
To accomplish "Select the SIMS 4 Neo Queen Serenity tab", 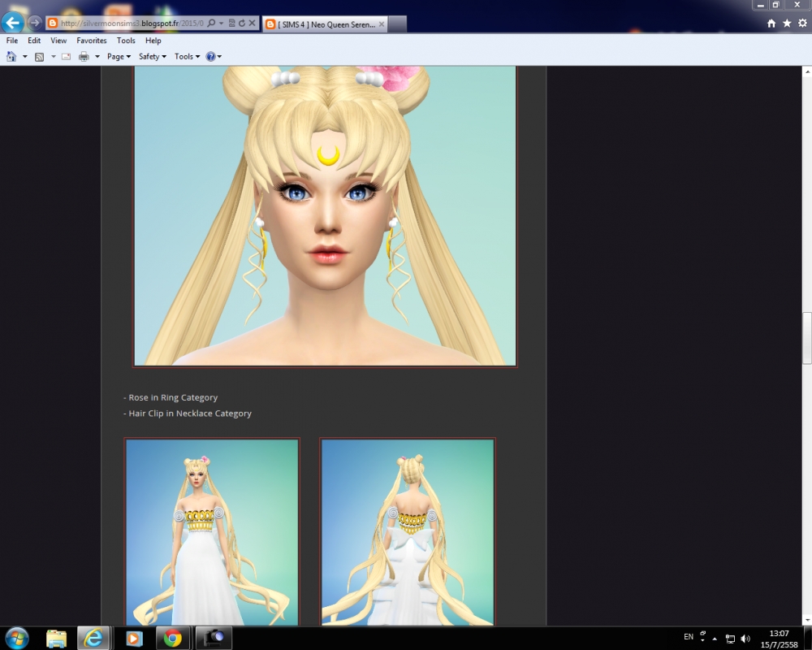I will [x=324, y=24].
